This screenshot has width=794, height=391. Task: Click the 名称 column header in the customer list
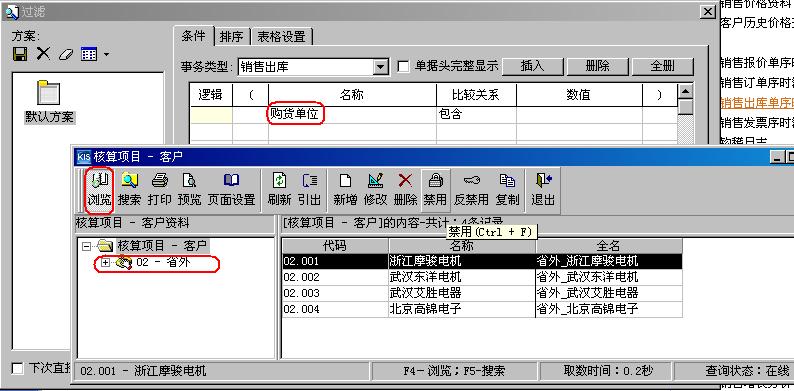coord(462,246)
